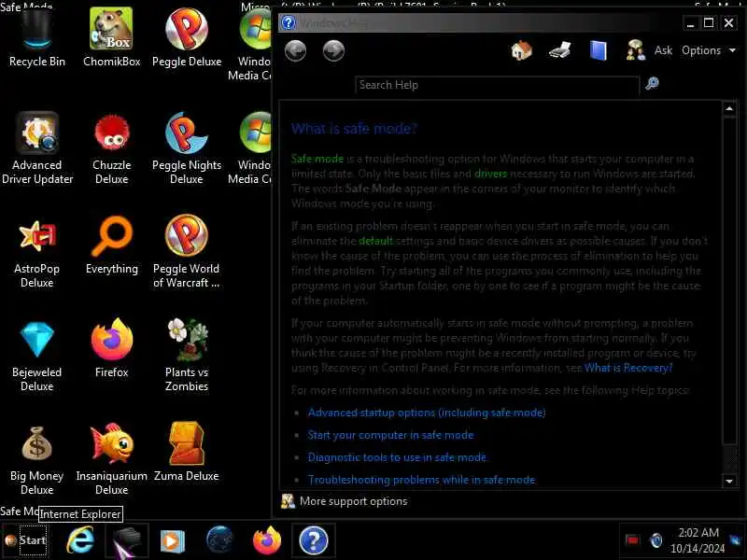Print the current help topic

559,50
